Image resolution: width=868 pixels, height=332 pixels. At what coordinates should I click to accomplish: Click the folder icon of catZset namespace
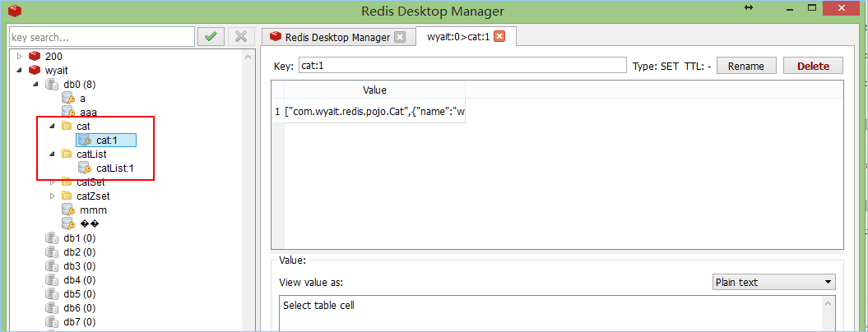coord(67,196)
